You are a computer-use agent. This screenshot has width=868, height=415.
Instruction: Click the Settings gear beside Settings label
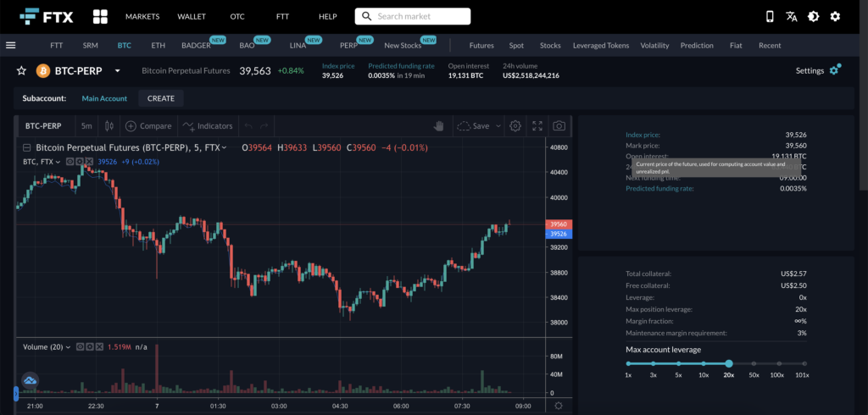click(x=834, y=70)
